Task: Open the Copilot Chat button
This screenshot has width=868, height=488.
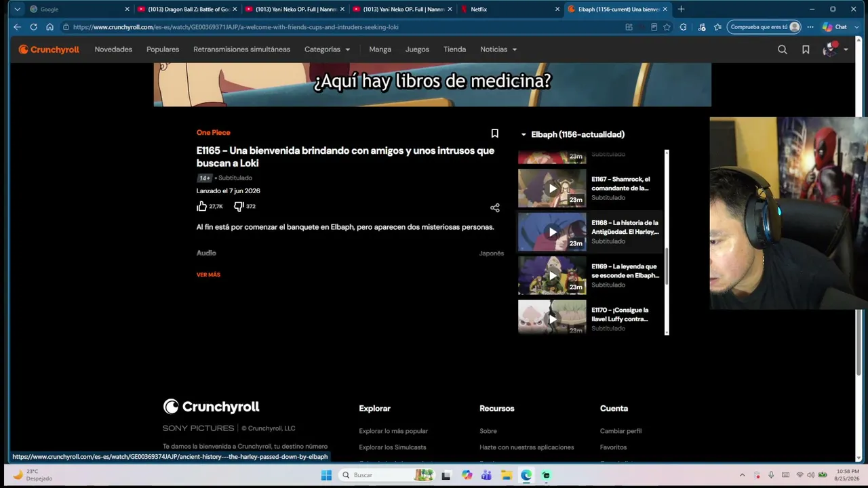Action: (x=835, y=27)
